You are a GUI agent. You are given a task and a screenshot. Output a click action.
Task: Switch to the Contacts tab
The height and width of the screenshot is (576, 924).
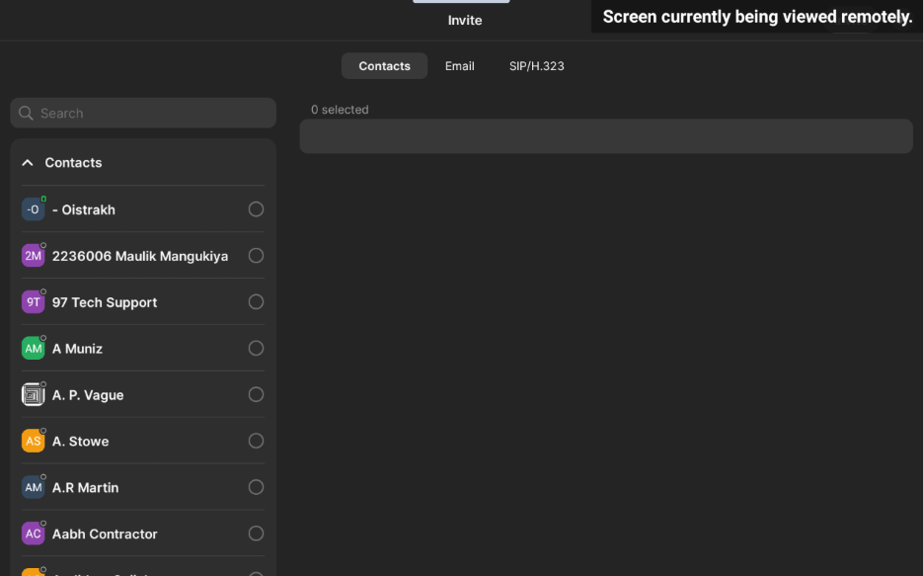[x=384, y=66]
